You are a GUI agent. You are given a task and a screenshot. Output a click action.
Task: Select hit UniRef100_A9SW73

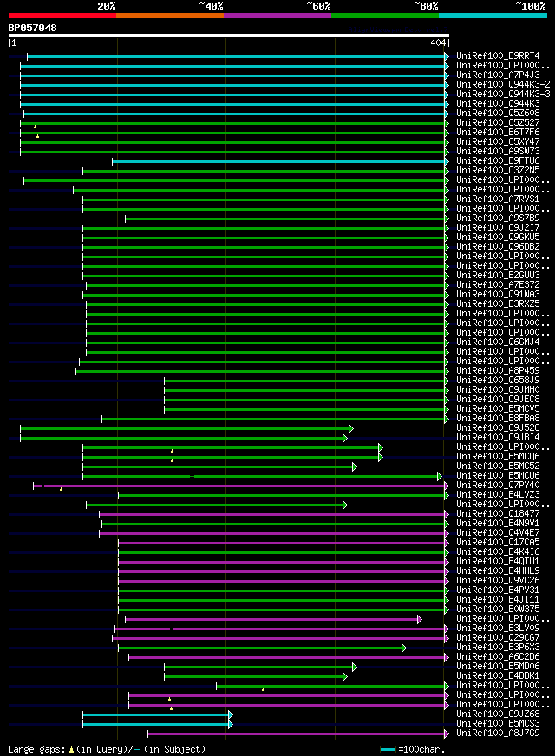[498, 152]
